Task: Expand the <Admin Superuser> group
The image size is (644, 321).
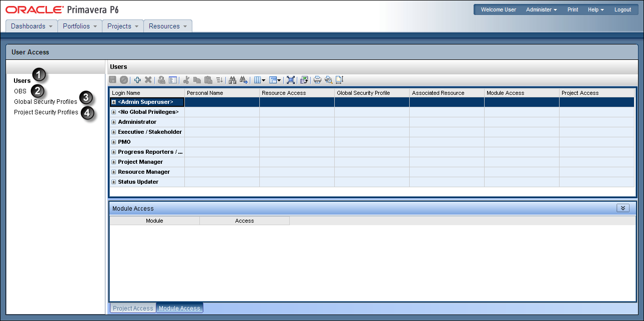Action: point(114,102)
